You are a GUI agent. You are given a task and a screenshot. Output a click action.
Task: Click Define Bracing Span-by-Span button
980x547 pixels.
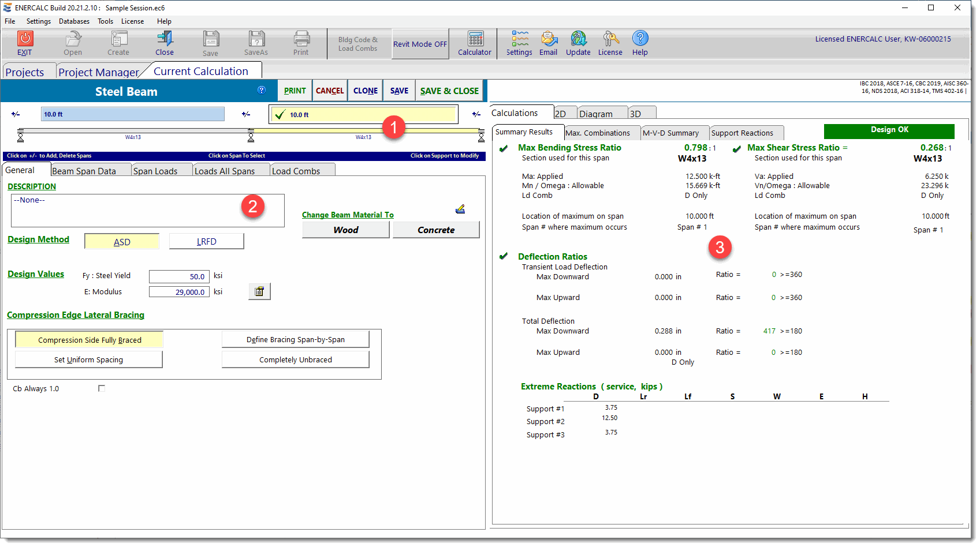tap(296, 339)
